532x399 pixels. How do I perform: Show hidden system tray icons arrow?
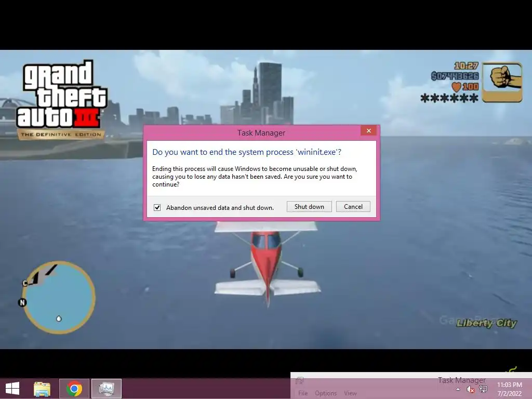[458, 389]
